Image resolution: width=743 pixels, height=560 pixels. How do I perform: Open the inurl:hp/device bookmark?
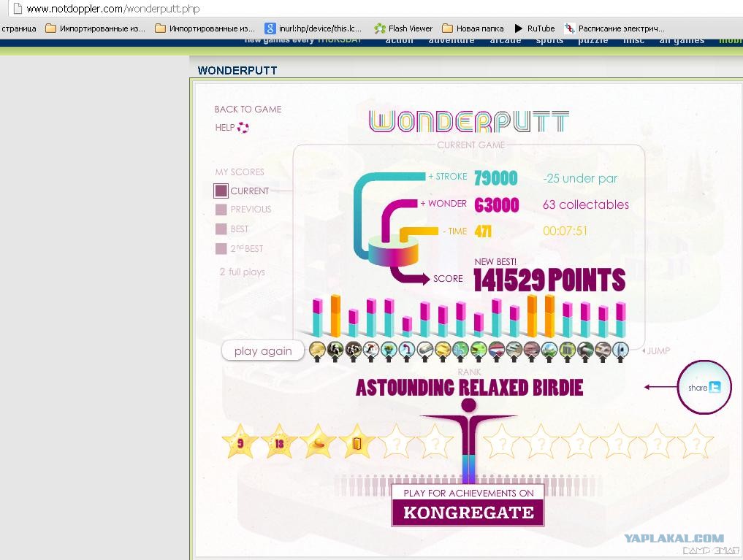click(313, 28)
